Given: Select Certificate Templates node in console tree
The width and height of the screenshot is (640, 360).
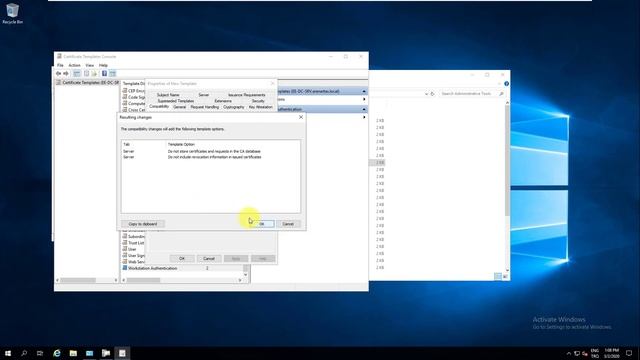Looking at the screenshot, I should 87,82.
